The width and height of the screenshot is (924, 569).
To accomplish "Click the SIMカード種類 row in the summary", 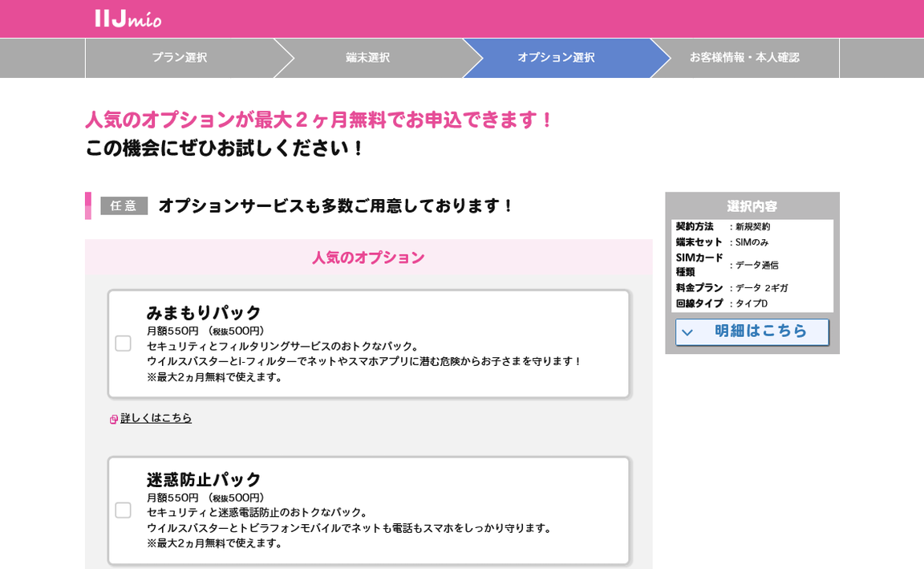I will click(x=752, y=265).
